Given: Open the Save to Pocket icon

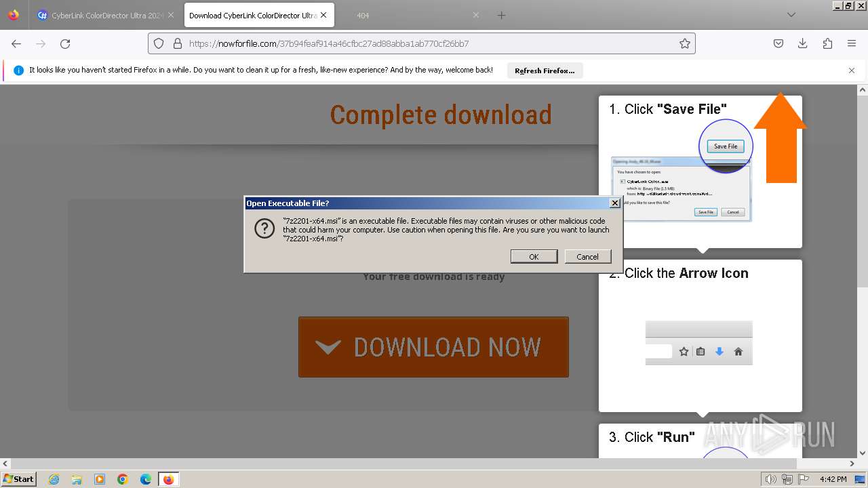Looking at the screenshot, I should pyautogui.click(x=778, y=43).
